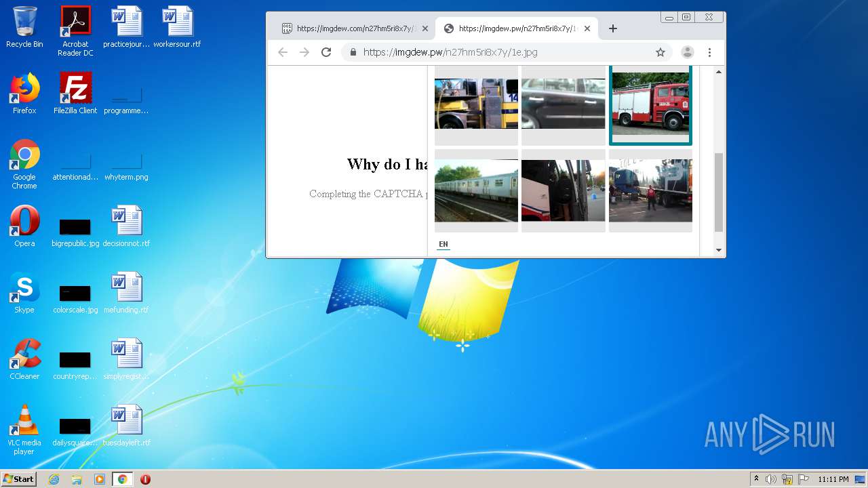The width and height of the screenshot is (868, 488).
Task: Open Internet Explorer from the taskbar
Action: click(x=54, y=479)
